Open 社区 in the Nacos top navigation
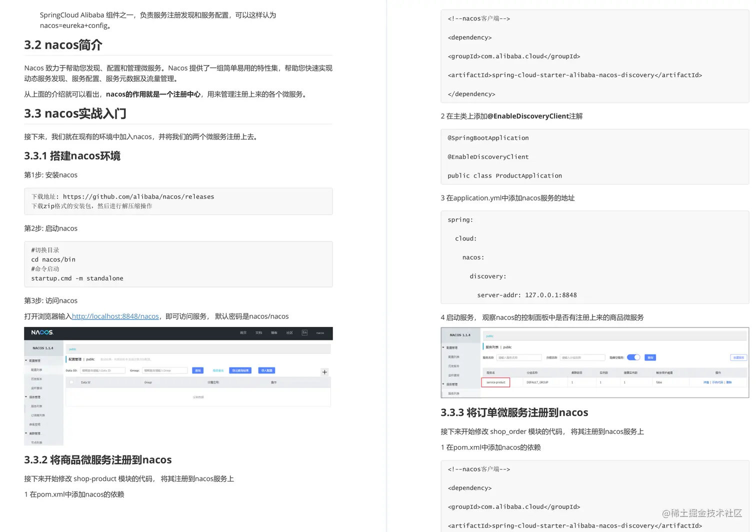 pyautogui.click(x=289, y=332)
